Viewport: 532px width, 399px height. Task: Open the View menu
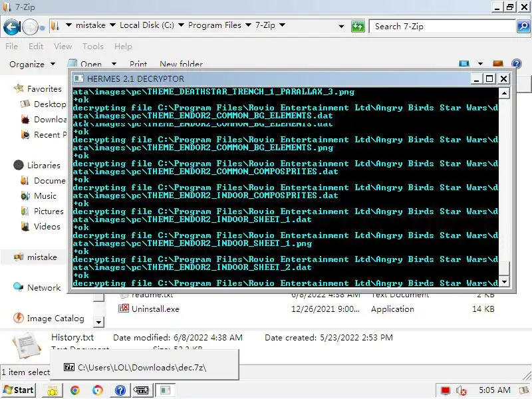tap(63, 46)
